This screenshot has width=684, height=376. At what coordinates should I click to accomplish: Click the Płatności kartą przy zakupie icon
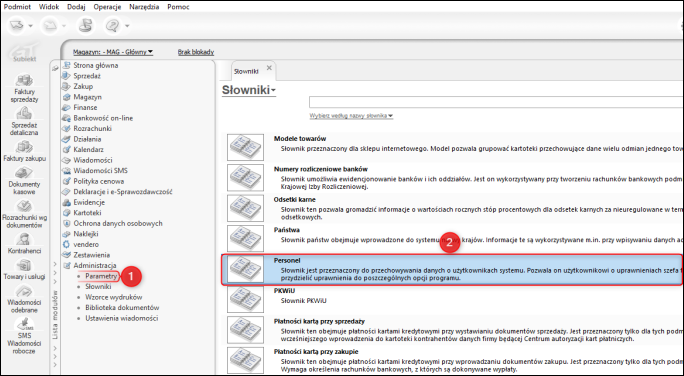245,360
